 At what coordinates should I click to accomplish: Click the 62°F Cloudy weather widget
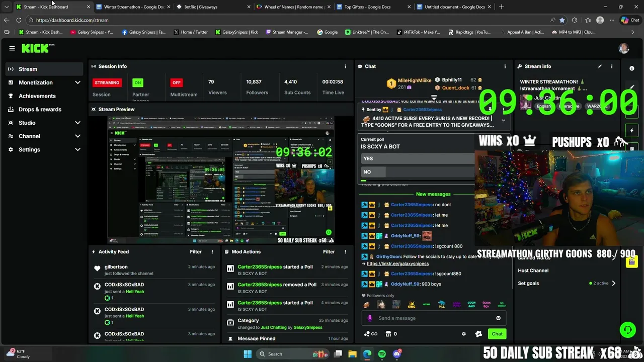[x=19, y=354]
